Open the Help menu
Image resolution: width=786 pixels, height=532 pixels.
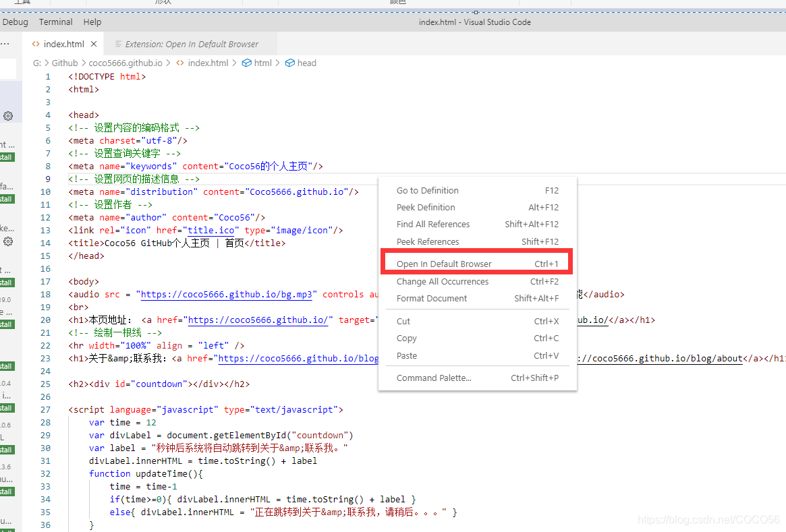point(92,22)
